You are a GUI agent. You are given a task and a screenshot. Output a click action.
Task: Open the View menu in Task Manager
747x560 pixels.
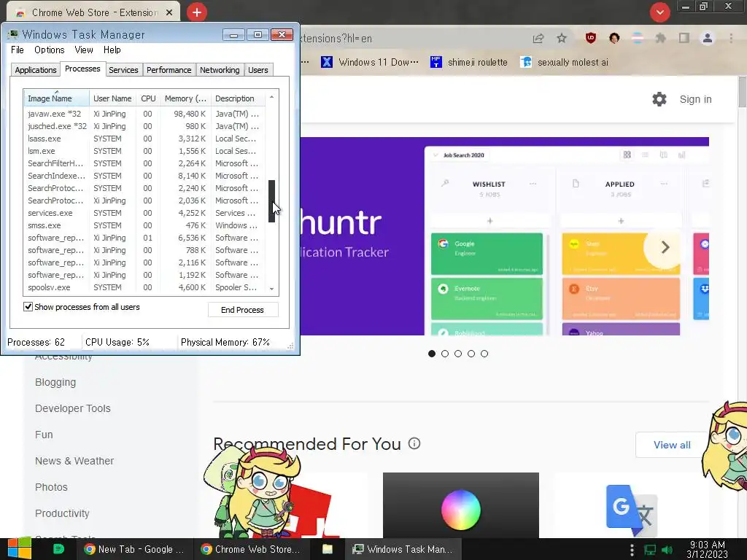click(83, 50)
